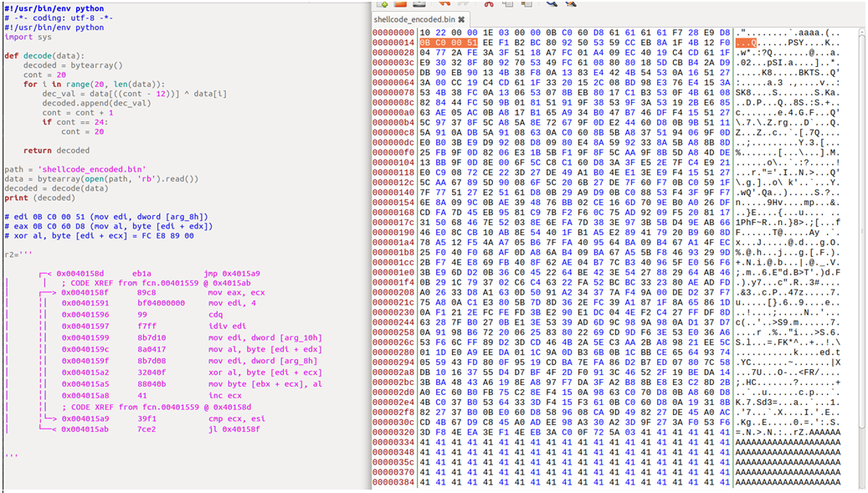Screen dimensions: 868x493
Task: Click the 'for i in range(20, len(data)):' line
Action: [x=94, y=84]
